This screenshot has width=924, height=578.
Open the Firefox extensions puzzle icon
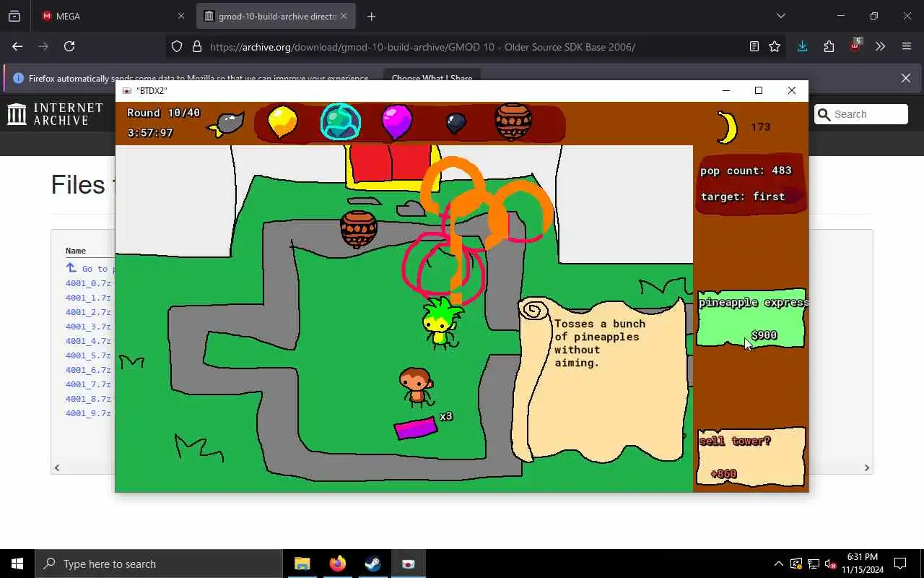(829, 46)
